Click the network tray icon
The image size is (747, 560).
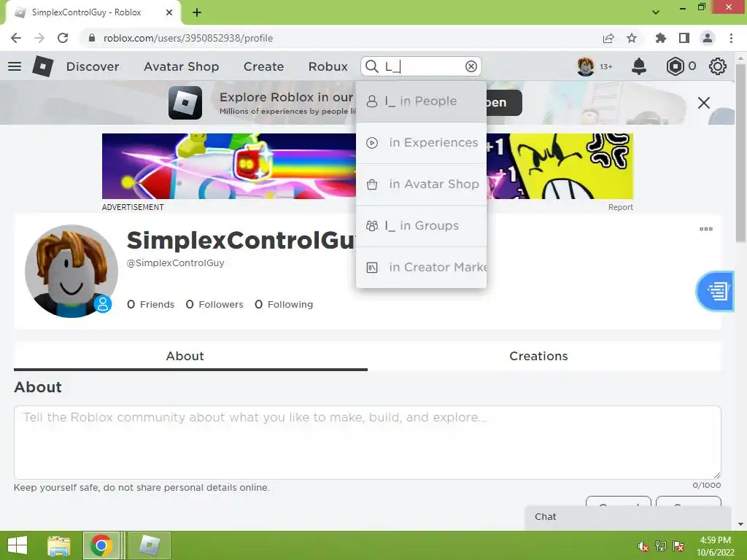(x=661, y=546)
